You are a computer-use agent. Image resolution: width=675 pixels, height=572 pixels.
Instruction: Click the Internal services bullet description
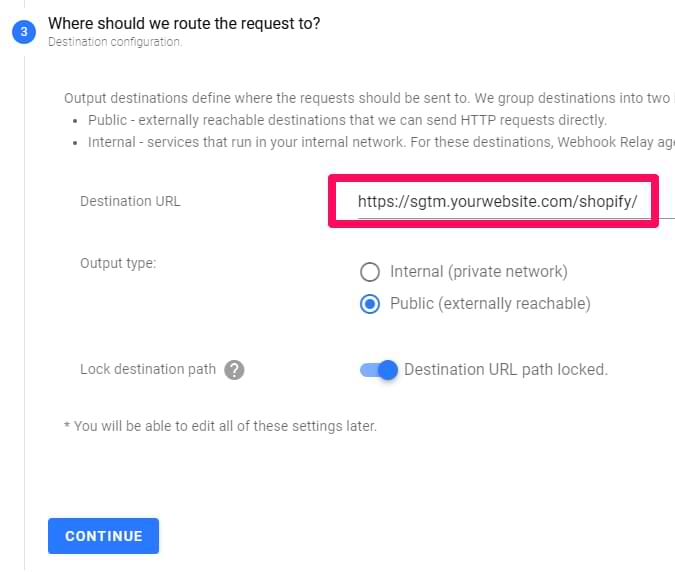(x=381, y=142)
